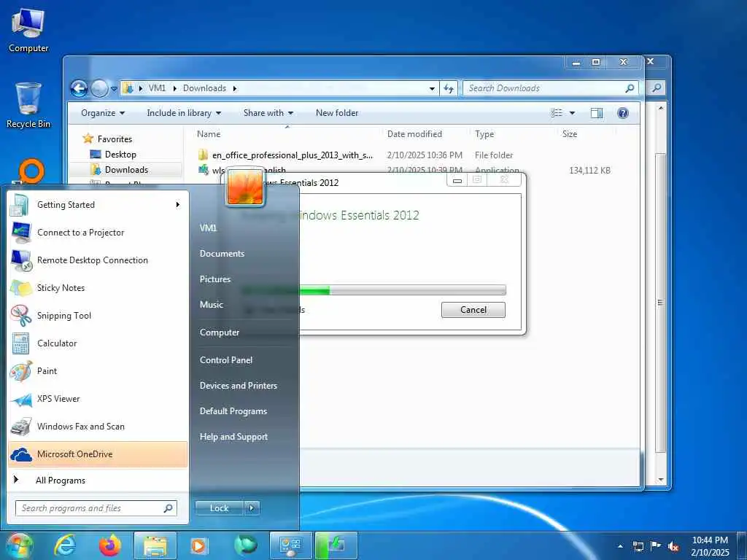Click the user account flower picture
Screen dimensions: 747x560
(x=245, y=187)
